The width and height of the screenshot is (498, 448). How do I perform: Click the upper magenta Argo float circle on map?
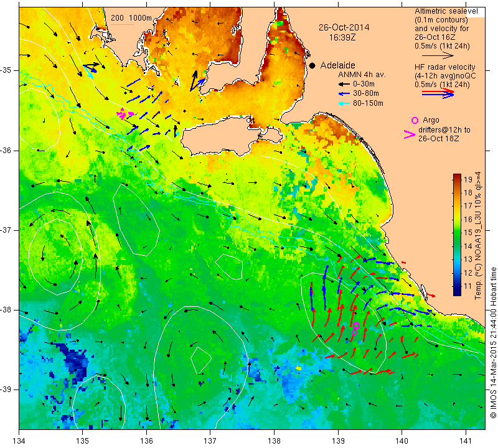click(x=356, y=325)
